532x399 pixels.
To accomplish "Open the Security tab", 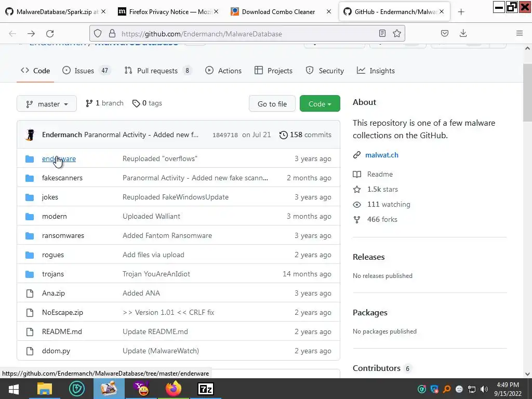I will pyautogui.click(x=325, y=71).
